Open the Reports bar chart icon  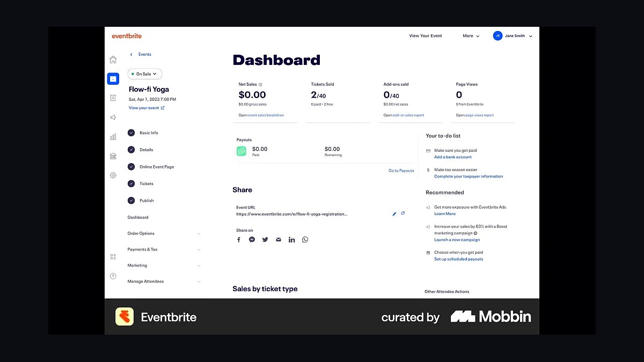[x=113, y=137]
